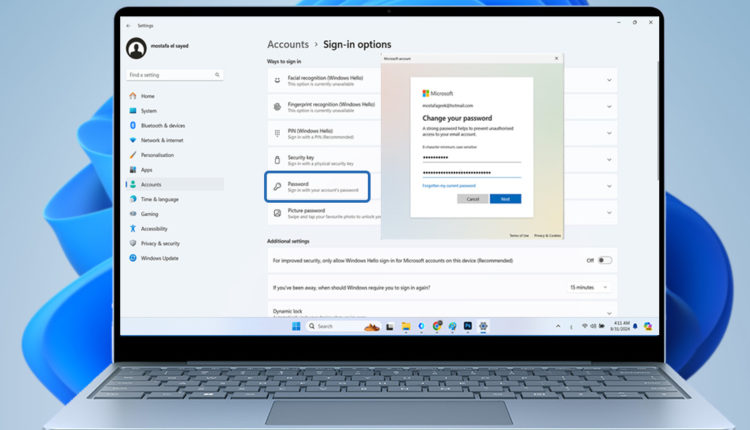Click the Windows Start button
The image size is (750, 430).
click(x=296, y=326)
